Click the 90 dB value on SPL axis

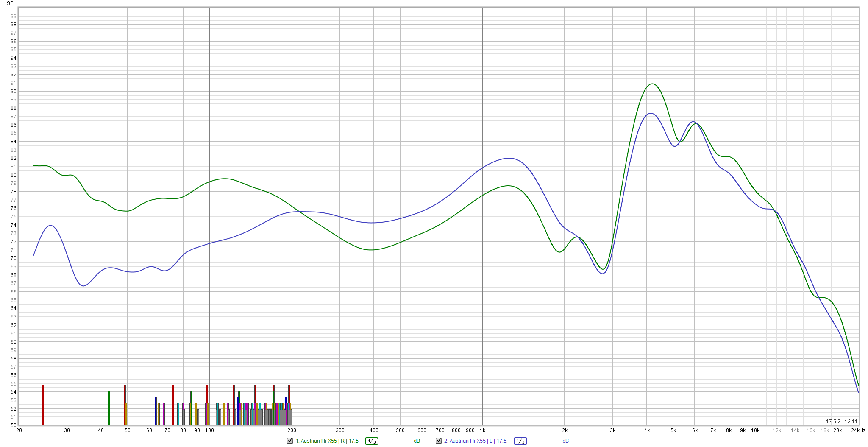pyautogui.click(x=14, y=92)
